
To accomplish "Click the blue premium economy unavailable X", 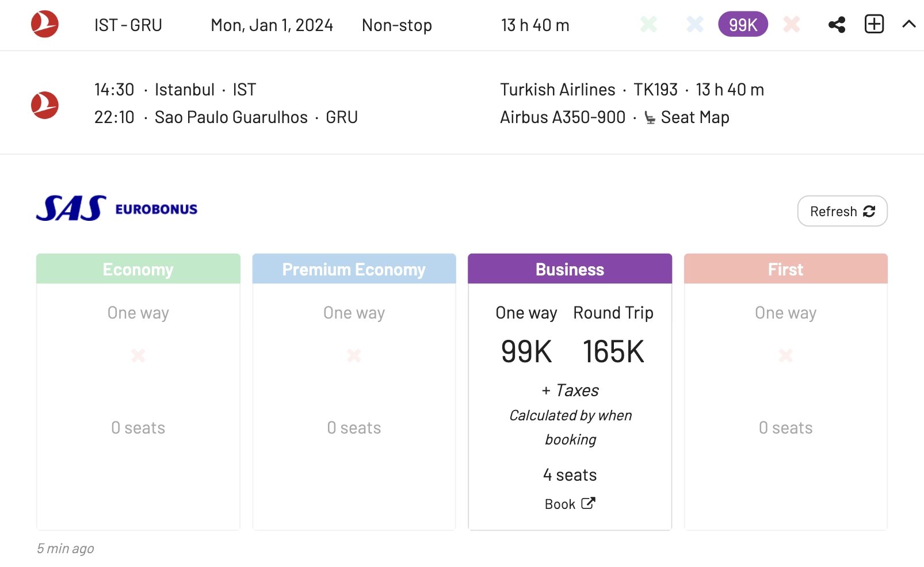I will 695,24.
